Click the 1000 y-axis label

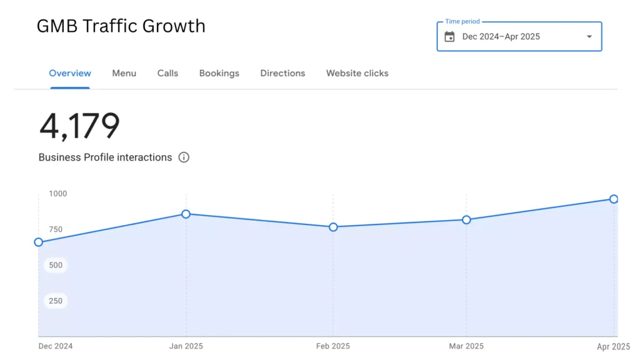tap(58, 194)
